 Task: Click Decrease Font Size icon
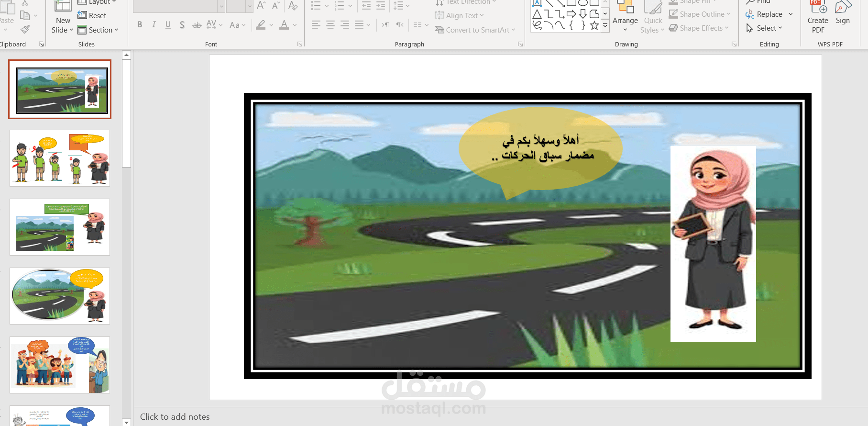point(276,6)
